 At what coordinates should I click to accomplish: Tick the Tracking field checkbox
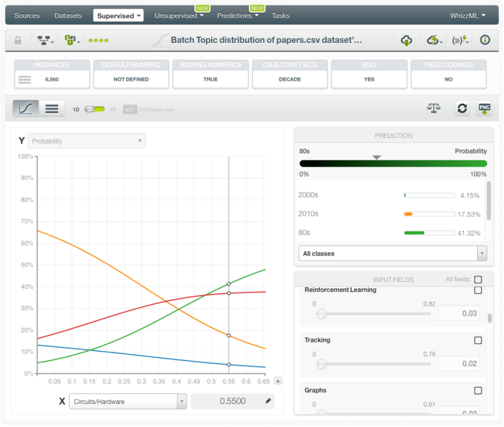pyautogui.click(x=478, y=341)
